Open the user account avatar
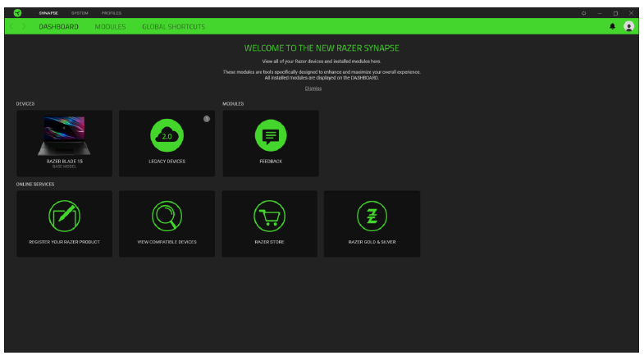 tap(628, 26)
